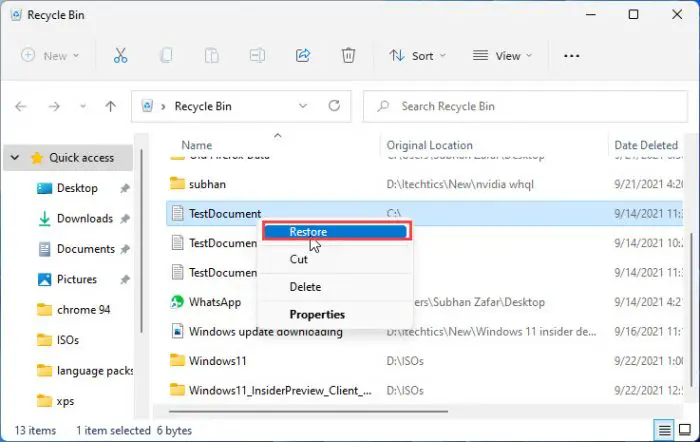
Task: Click the selected TestDocument file icon
Action: click(178, 213)
